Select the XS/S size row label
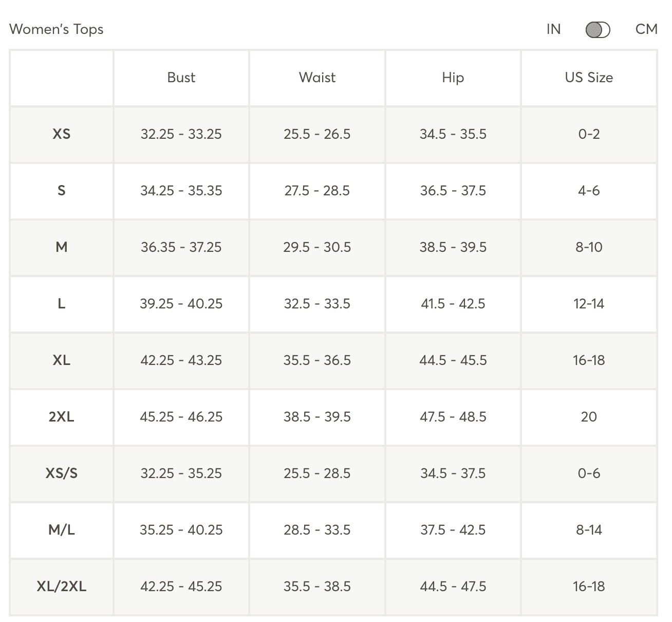The height and width of the screenshot is (622, 672). [x=62, y=473]
